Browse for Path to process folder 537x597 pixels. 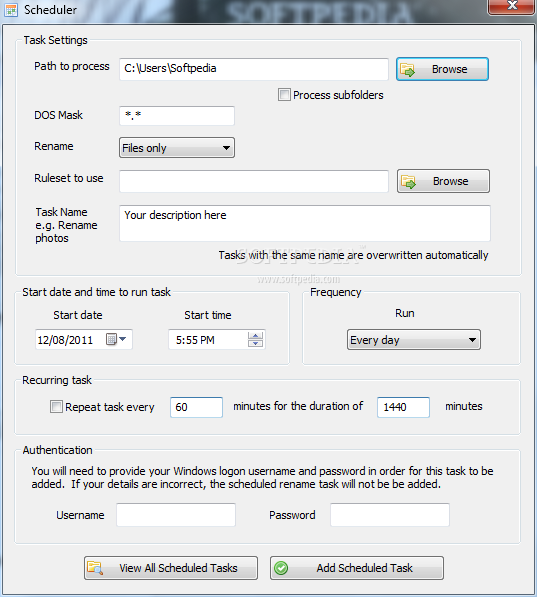(x=443, y=69)
